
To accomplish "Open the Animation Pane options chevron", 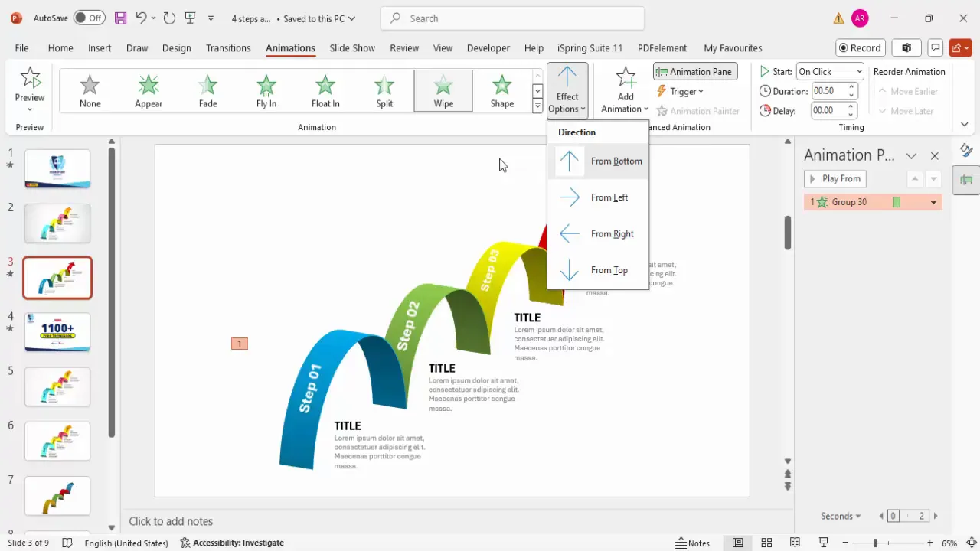I will 911,156.
